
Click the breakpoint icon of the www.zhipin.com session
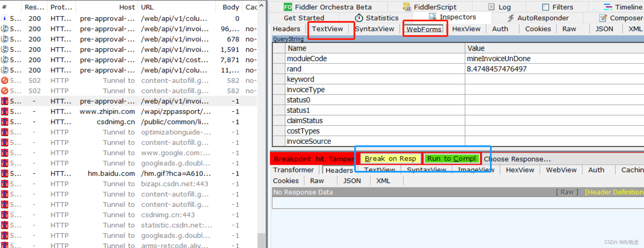click(4, 111)
